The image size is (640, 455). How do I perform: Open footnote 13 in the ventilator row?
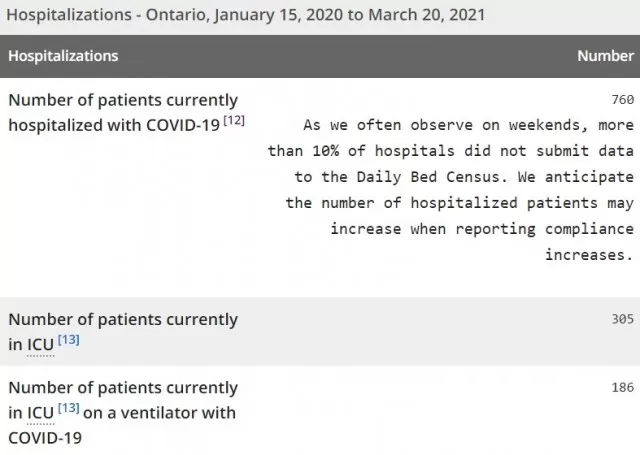(x=69, y=408)
